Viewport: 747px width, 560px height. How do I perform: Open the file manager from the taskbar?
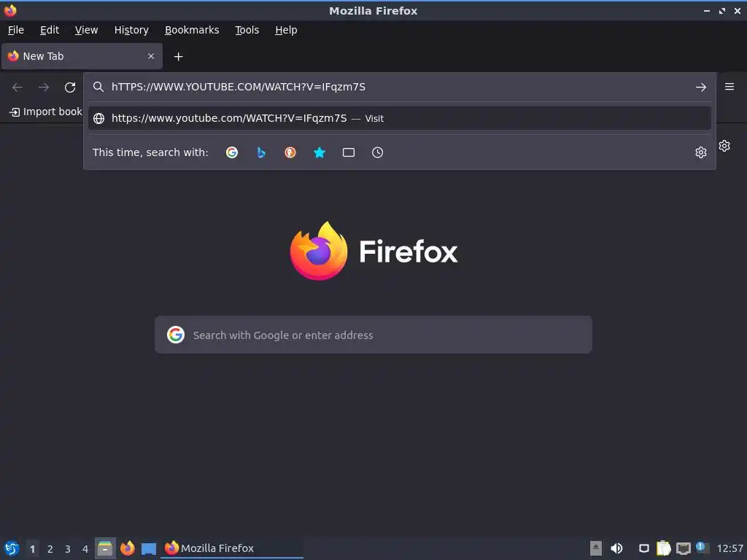(x=105, y=548)
